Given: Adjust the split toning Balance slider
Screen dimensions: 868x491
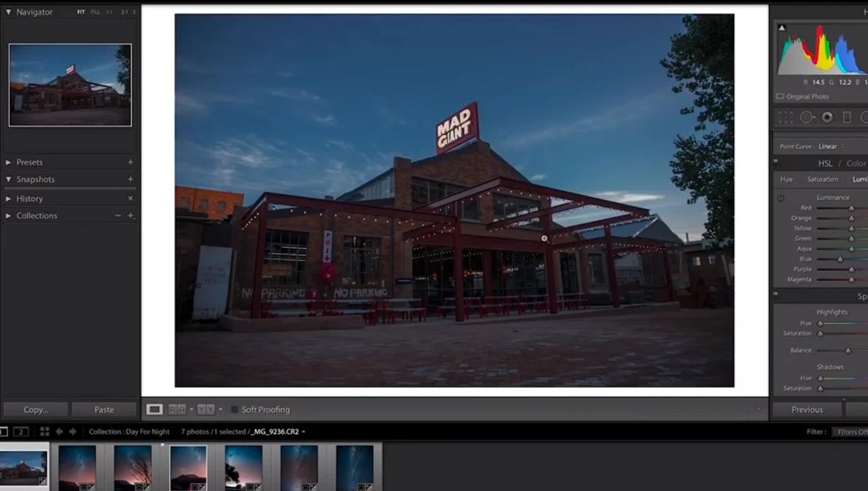Looking at the screenshot, I should [x=847, y=350].
